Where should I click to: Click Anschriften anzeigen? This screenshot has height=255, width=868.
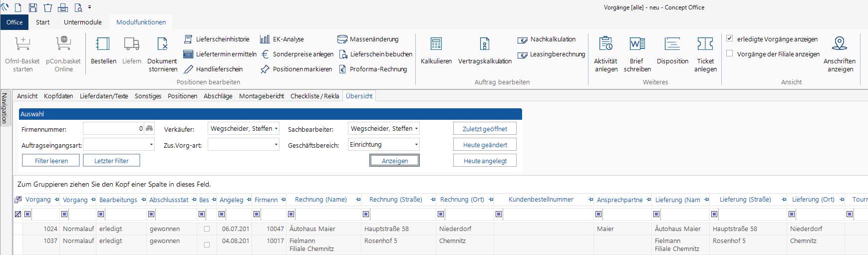[840, 54]
